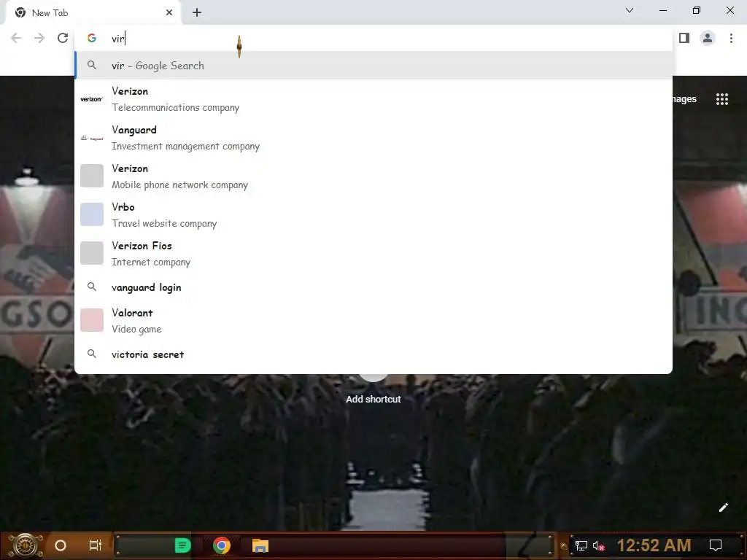Choose Verizon Telecommunications company suggestion

[x=373, y=99]
